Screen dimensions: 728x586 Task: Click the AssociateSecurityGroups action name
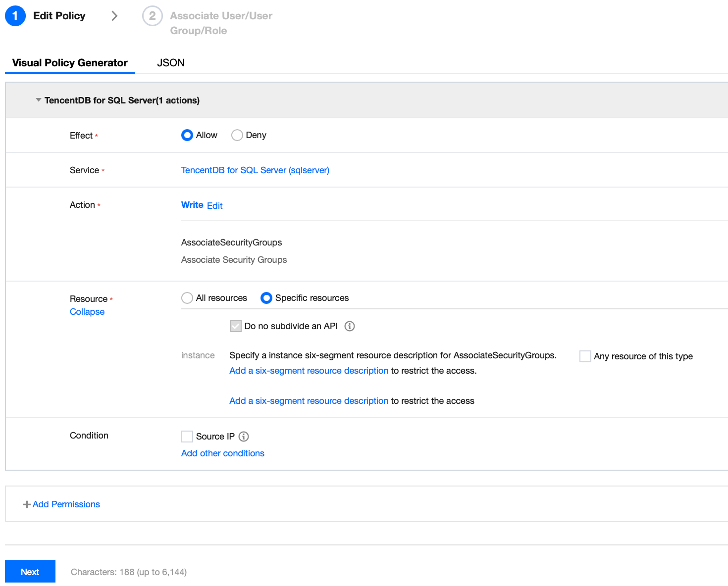tap(232, 243)
